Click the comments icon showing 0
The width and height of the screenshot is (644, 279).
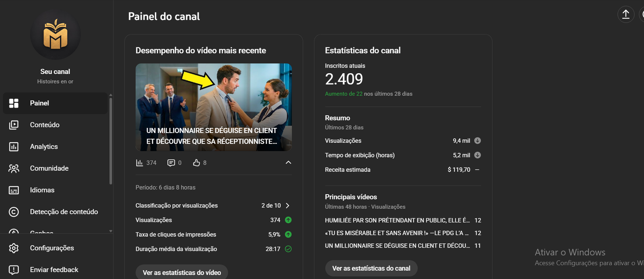click(x=171, y=163)
